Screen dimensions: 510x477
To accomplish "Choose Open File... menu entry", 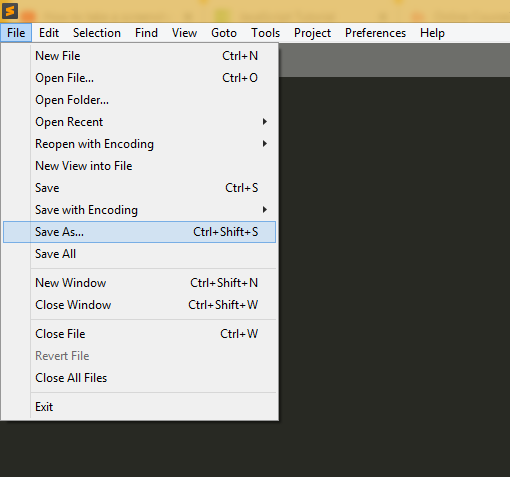I will [139, 78].
